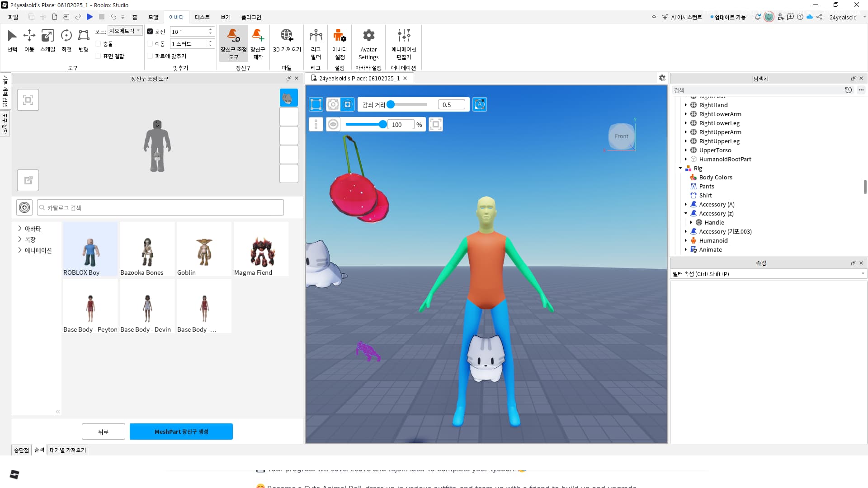Click MeshPart 장신구 생성 create button

pos(181,432)
